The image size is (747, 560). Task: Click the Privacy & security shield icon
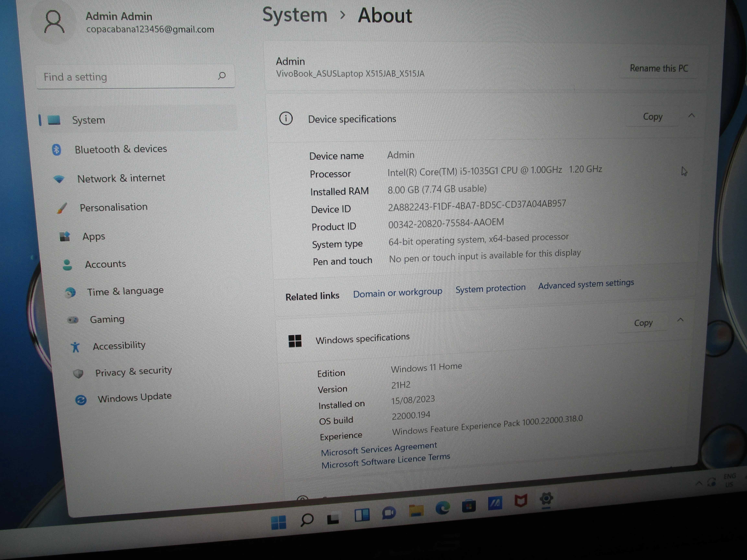[x=78, y=374]
